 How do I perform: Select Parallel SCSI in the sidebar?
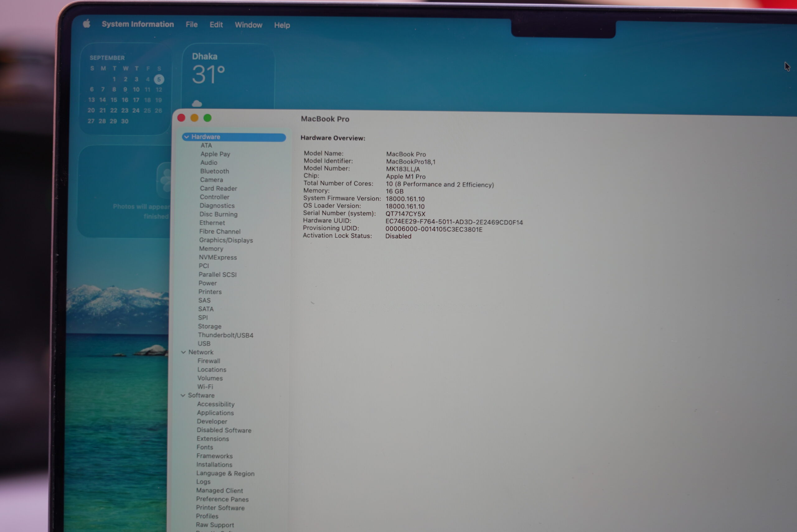point(218,274)
